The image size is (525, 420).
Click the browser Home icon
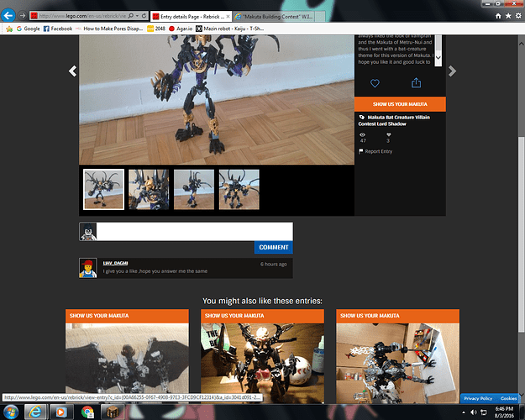[498, 16]
